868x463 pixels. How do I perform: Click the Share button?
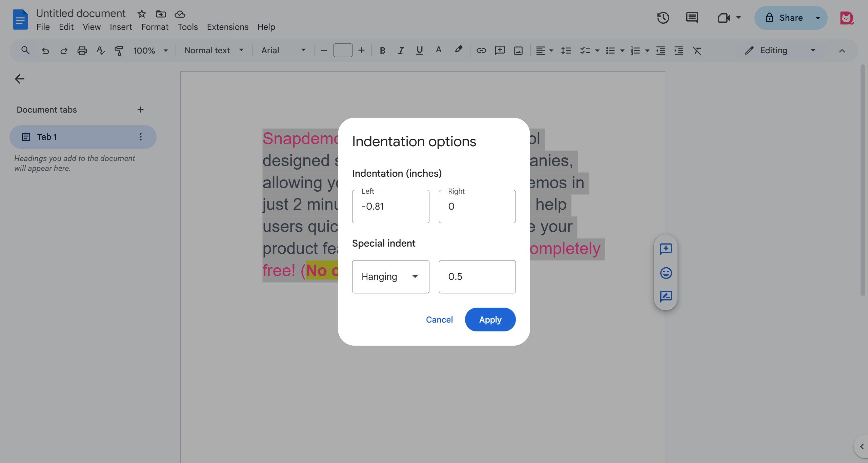point(781,18)
